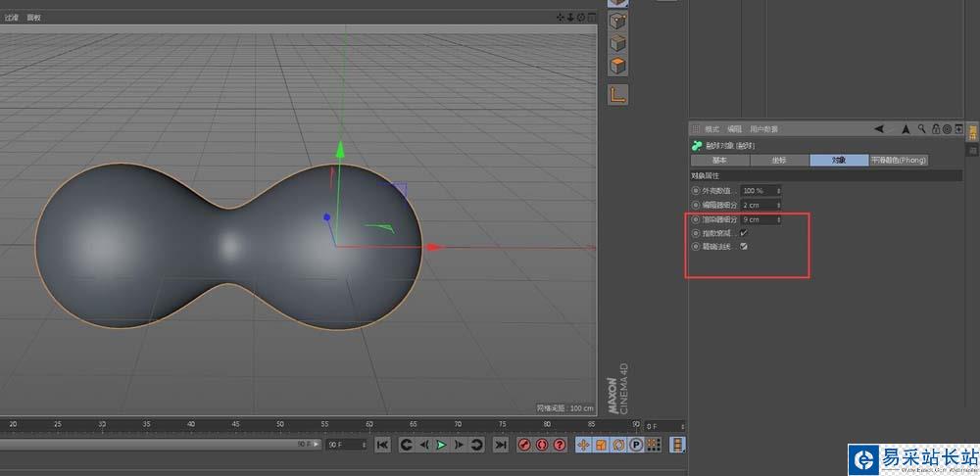Viewport: 980px width, 476px height.
Task: Click Attribute Manager new panel icon
Action: pyautogui.click(x=958, y=129)
